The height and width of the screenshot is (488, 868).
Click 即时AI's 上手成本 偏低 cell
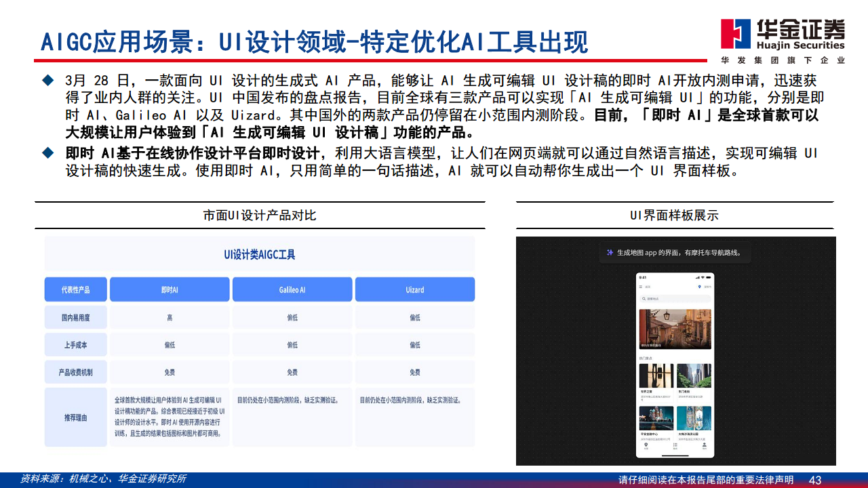pyautogui.click(x=170, y=345)
